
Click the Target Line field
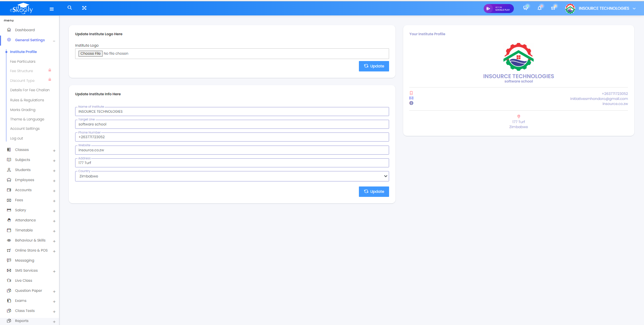click(x=232, y=124)
